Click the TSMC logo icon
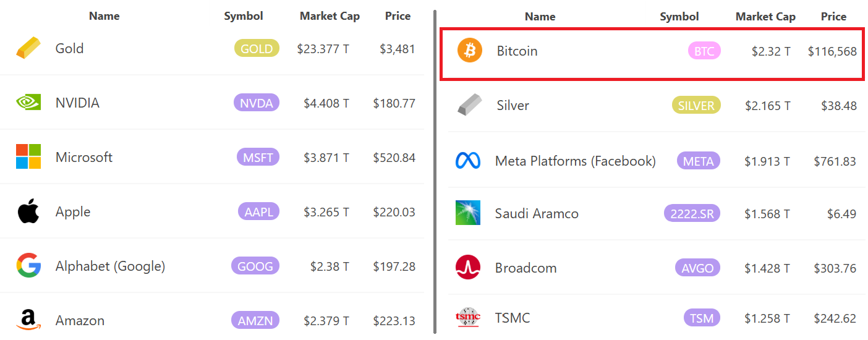 coord(468,318)
